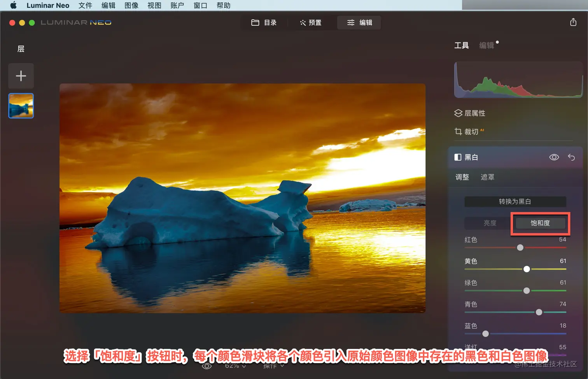The width and height of the screenshot is (588, 379).
Task: Click the 裁切 crop icon
Action: click(458, 132)
